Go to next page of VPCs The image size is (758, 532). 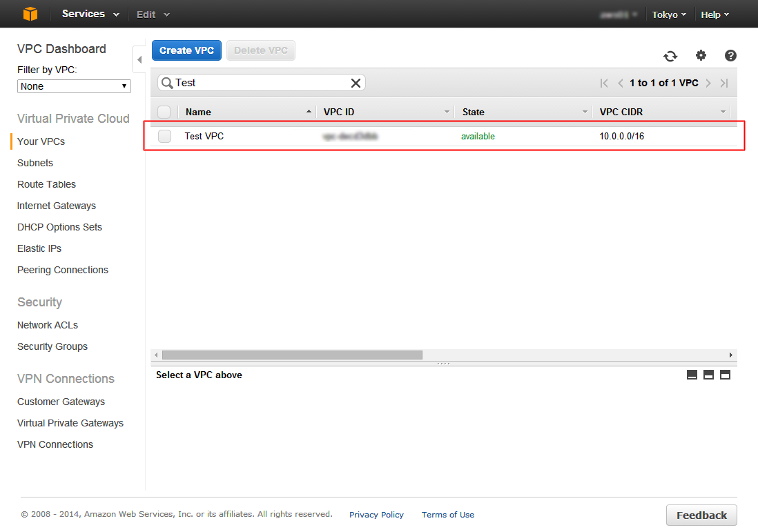[708, 83]
